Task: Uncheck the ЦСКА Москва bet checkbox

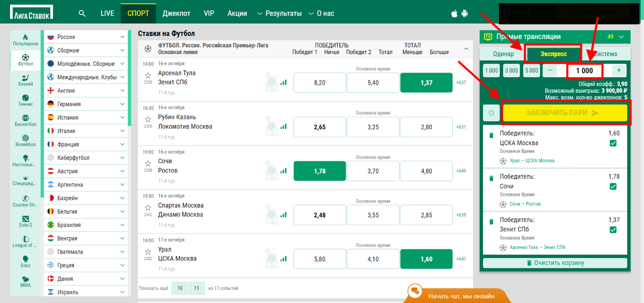Action: pos(613,144)
